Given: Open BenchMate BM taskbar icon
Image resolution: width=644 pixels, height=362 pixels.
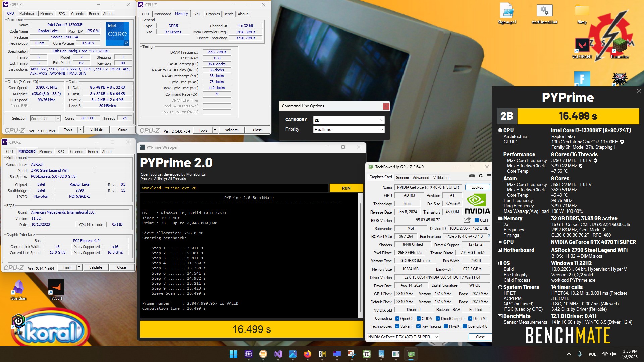Looking at the screenshot, I should click(x=322, y=354).
